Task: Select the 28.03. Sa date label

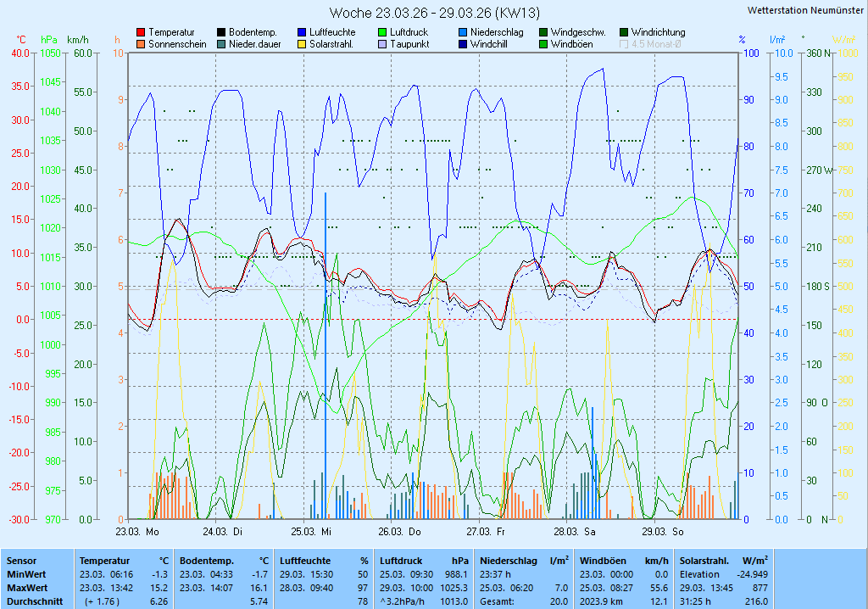Action: click(x=575, y=532)
